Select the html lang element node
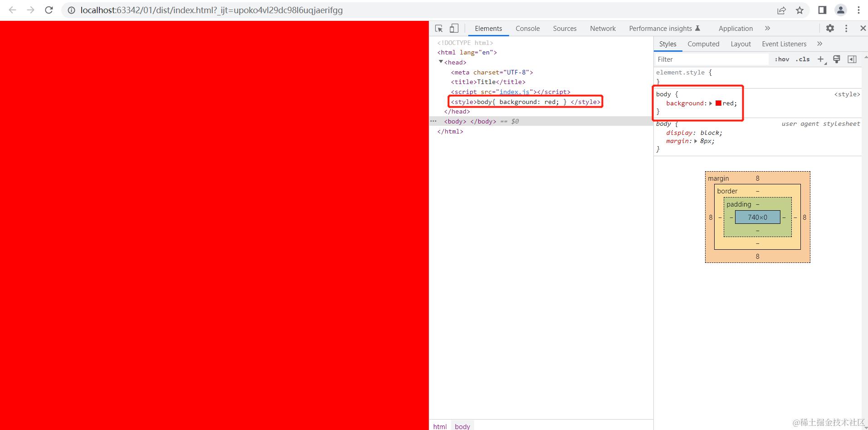 pos(467,52)
